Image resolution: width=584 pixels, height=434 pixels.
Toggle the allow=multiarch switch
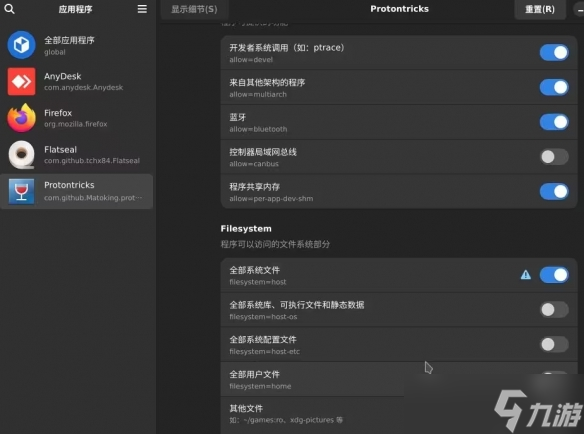pyautogui.click(x=554, y=87)
